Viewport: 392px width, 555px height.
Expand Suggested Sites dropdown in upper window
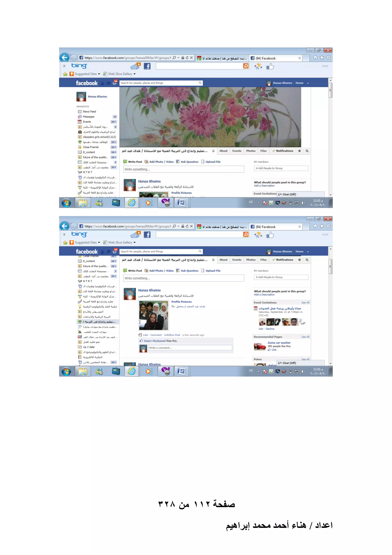point(99,74)
